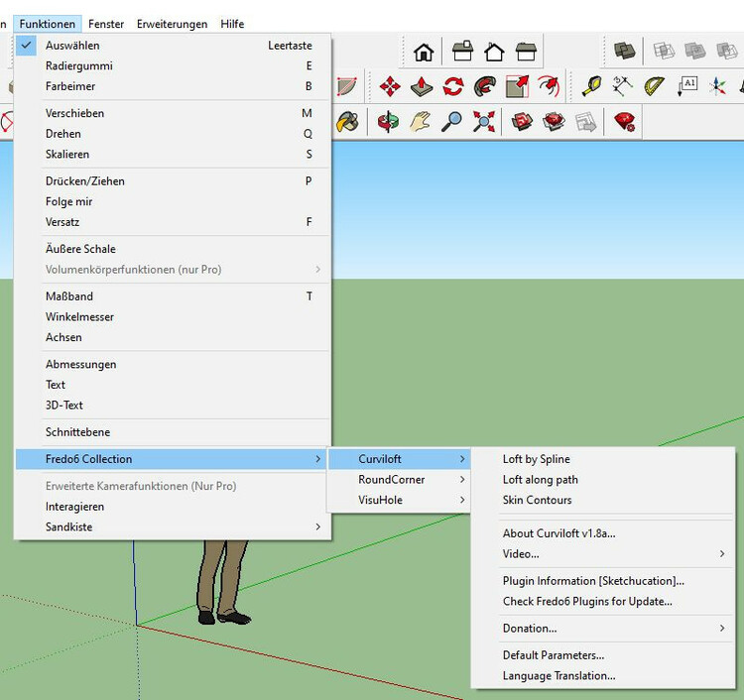Open the Video... submenu
Image resolution: width=744 pixels, height=700 pixels.
[522, 554]
